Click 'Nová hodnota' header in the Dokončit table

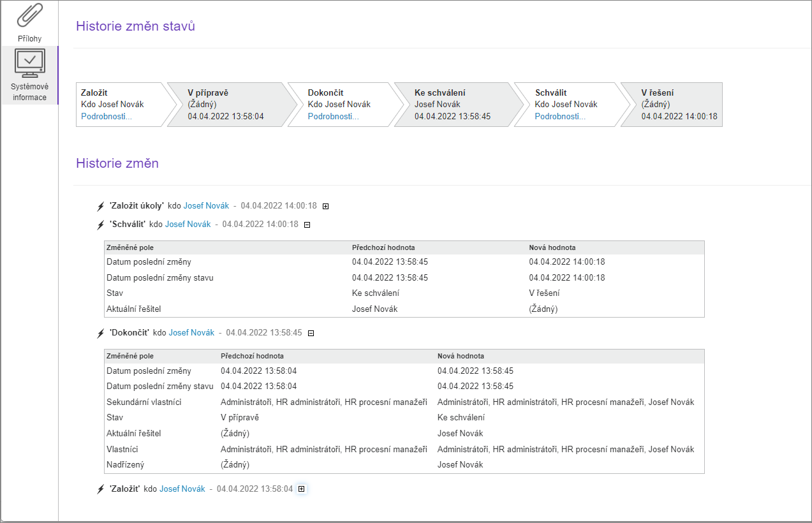click(461, 356)
